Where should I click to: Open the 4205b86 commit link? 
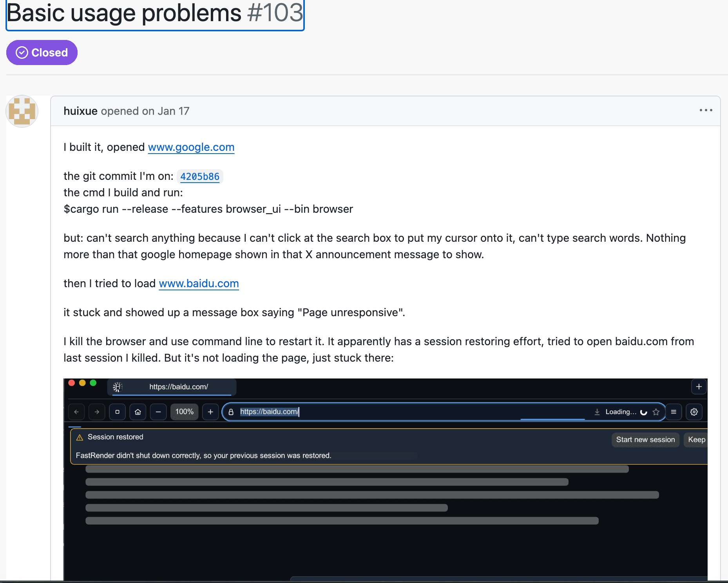click(x=199, y=177)
